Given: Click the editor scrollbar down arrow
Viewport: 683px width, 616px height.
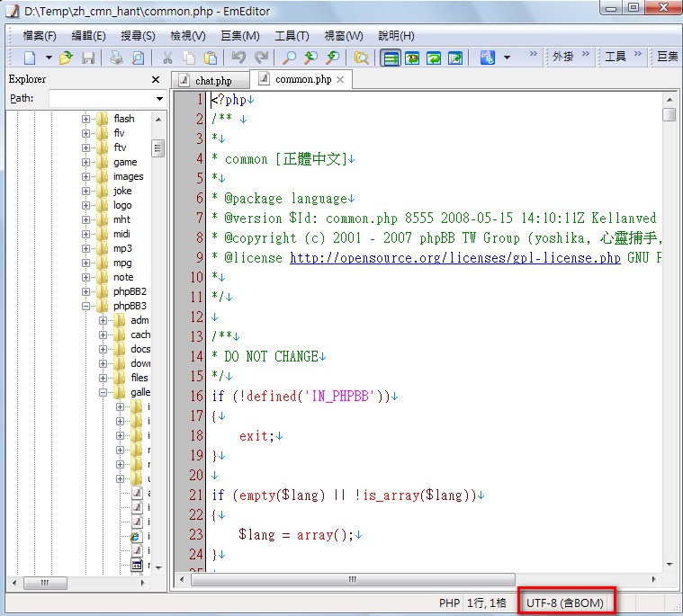Looking at the screenshot, I should coord(670,565).
